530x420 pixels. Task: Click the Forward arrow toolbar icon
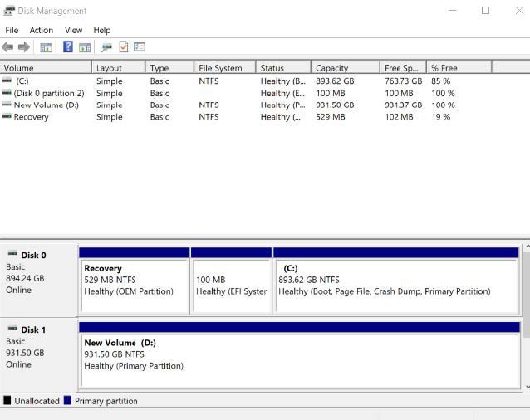point(23,47)
